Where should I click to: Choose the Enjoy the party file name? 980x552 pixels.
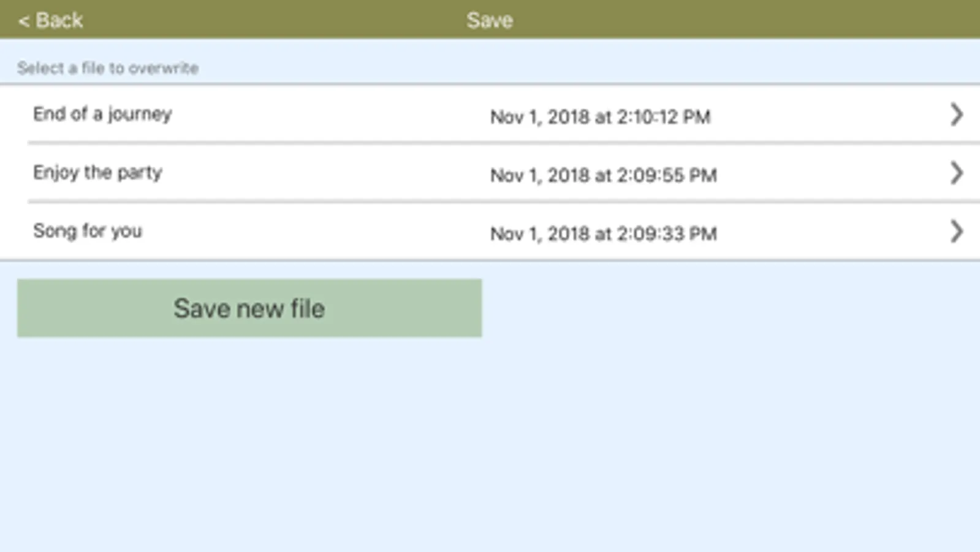[x=97, y=172]
